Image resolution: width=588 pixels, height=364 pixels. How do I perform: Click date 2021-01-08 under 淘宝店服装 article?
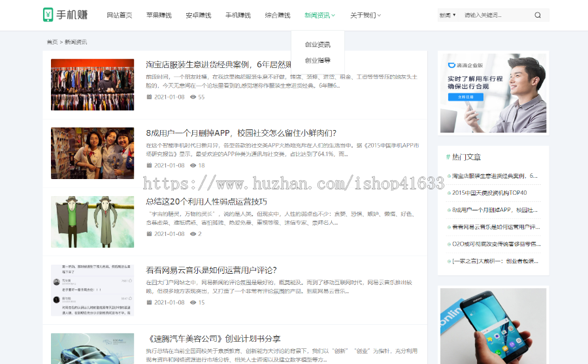[x=169, y=97]
